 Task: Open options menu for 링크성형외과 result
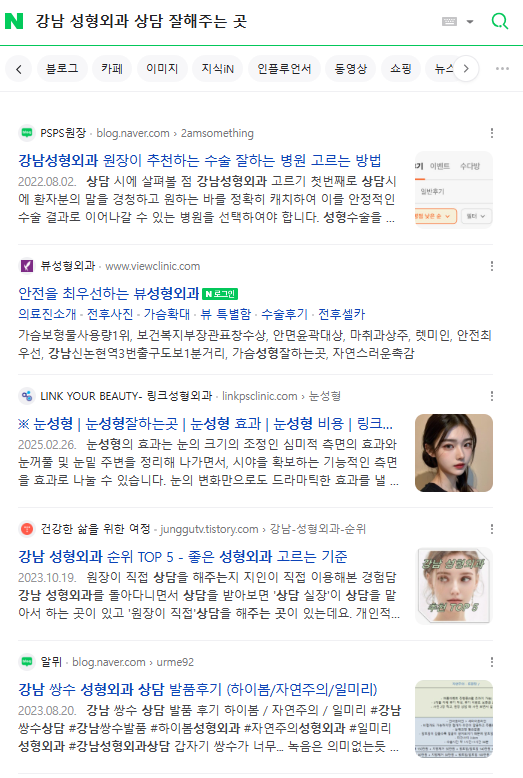492,396
